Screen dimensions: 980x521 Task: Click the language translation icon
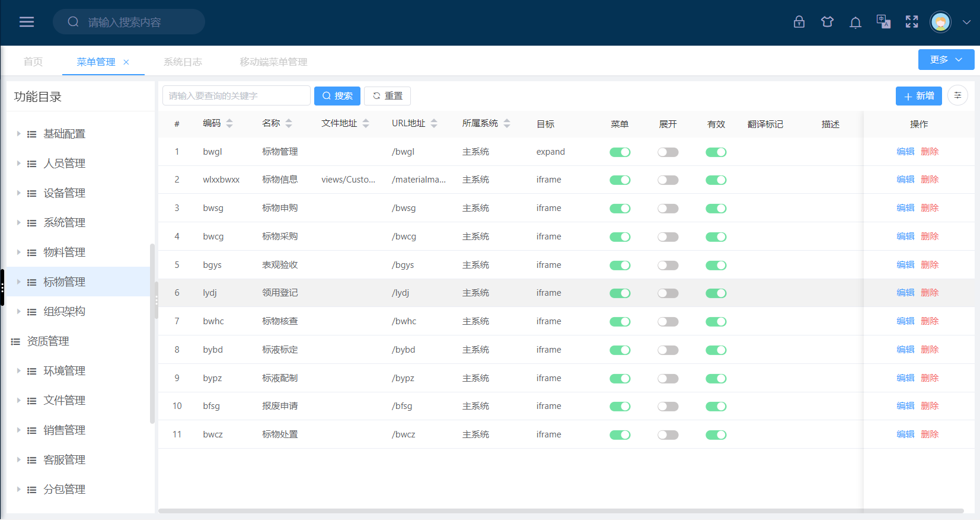883,22
